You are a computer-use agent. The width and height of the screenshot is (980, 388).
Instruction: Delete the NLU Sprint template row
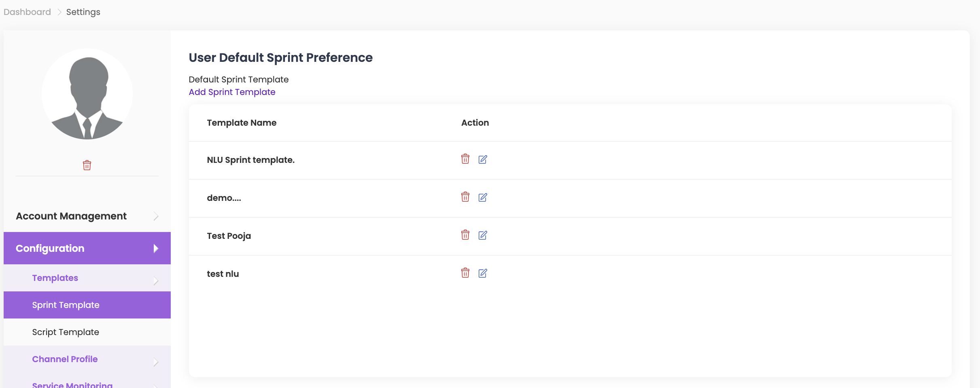(465, 159)
